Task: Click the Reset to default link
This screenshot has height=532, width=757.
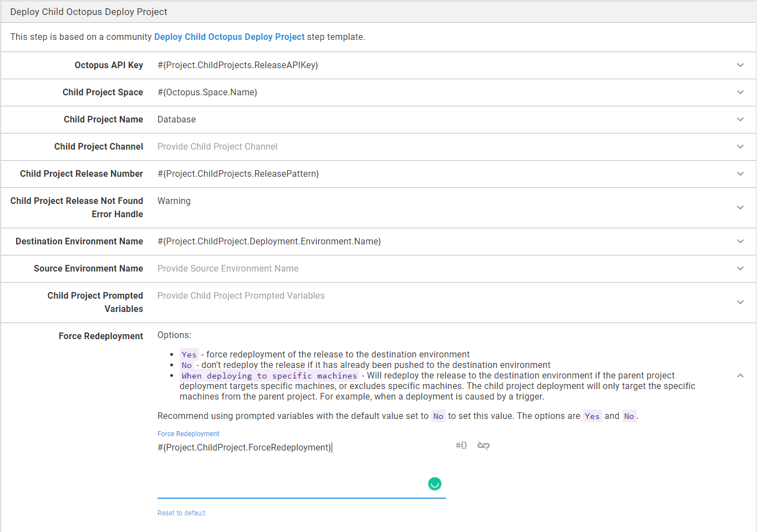Action: pyautogui.click(x=181, y=513)
